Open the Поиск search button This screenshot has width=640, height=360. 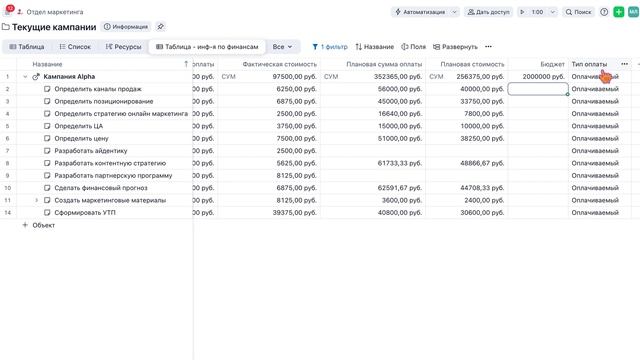pyautogui.click(x=578, y=12)
